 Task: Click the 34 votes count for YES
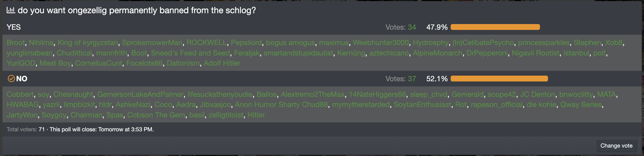(412, 27)
